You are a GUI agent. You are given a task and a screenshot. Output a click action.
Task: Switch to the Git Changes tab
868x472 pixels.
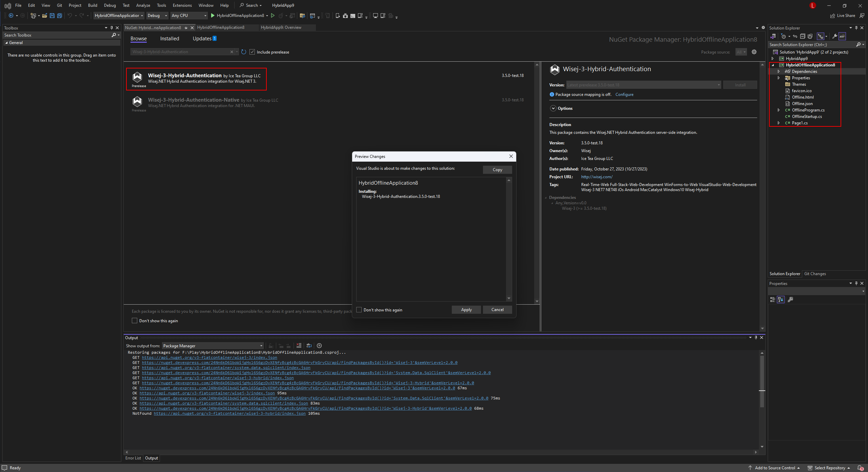coord(815,274)
